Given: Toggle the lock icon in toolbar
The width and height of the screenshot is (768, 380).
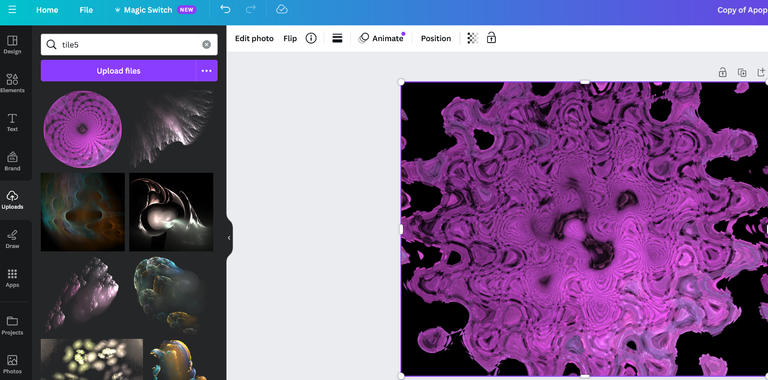Looking at the screenshot, I should pyautogui.click(x=491, y=38).
